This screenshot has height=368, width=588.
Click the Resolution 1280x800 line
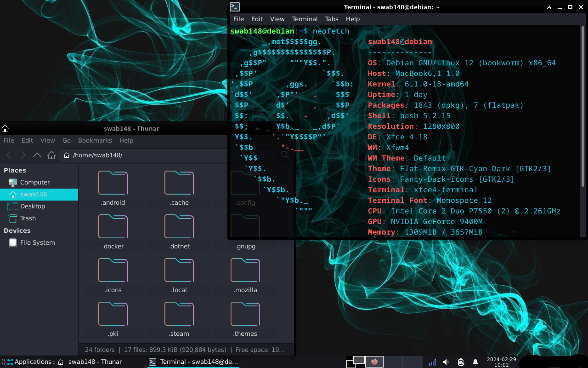(413, 126)
